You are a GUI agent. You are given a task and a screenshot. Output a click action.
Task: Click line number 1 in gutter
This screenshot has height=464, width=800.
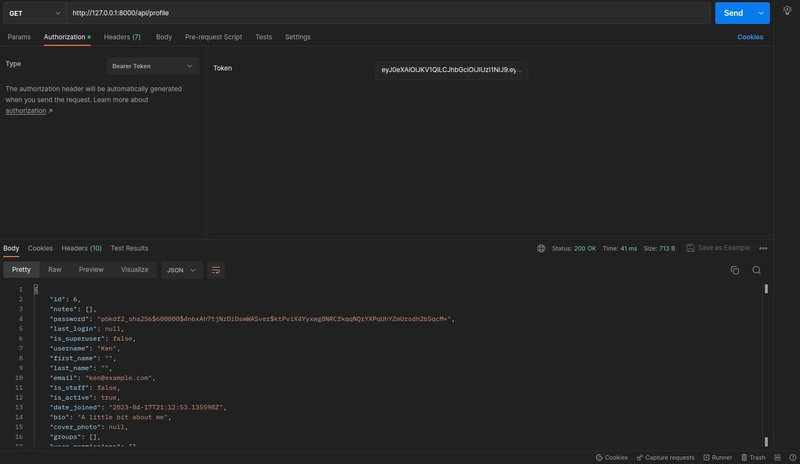(x=21, y=289)
